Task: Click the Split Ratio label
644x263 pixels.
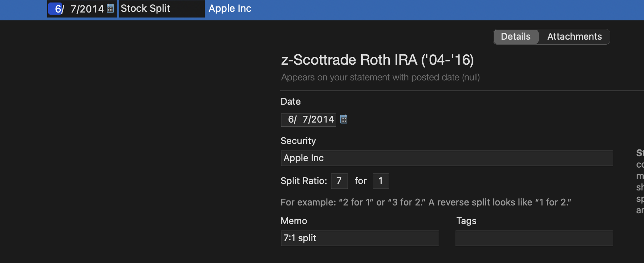Action: coord(303,181)
